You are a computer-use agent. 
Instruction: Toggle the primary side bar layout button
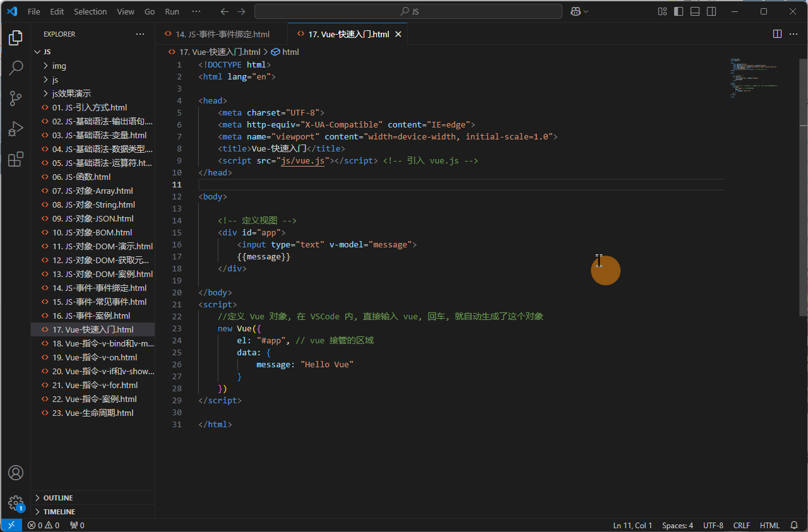click(679, 11)
